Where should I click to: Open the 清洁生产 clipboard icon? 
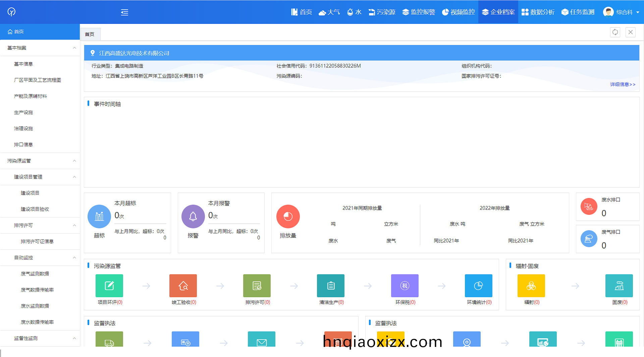click(330, 286)
